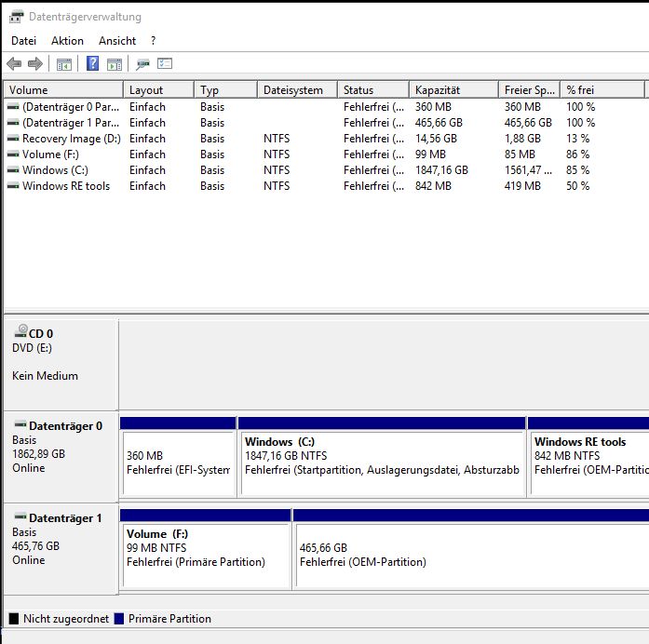This screenshot has width=649, height=644.
Task: Click the blue Primäre Partition legend swatch
Action: click(x=119, y=618)
